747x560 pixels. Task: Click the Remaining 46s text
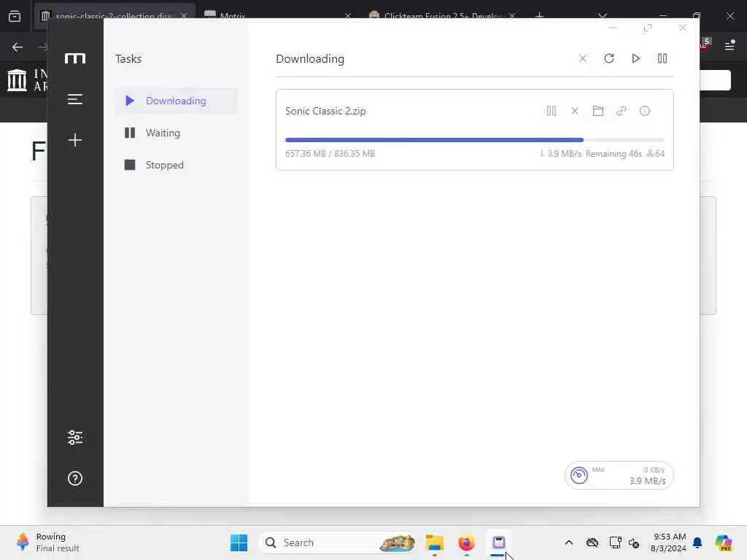point(614,154)
